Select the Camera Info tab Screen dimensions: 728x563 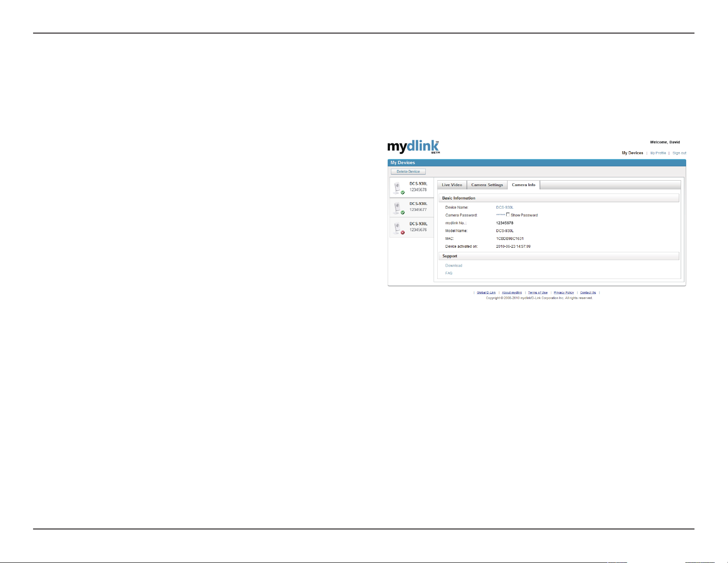(x=524, y=185)
